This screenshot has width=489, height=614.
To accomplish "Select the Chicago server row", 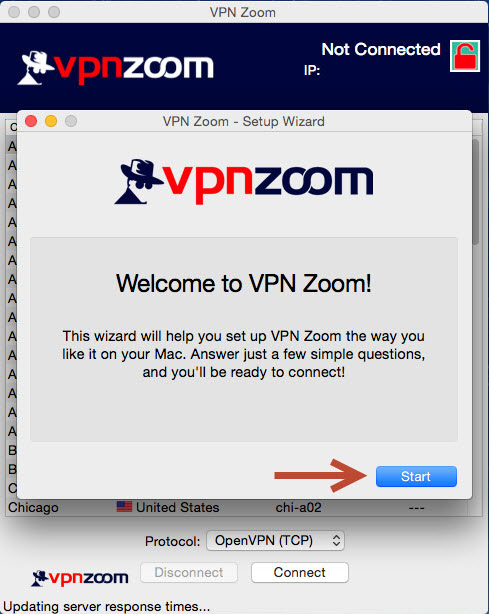I will tap(237, 507).
